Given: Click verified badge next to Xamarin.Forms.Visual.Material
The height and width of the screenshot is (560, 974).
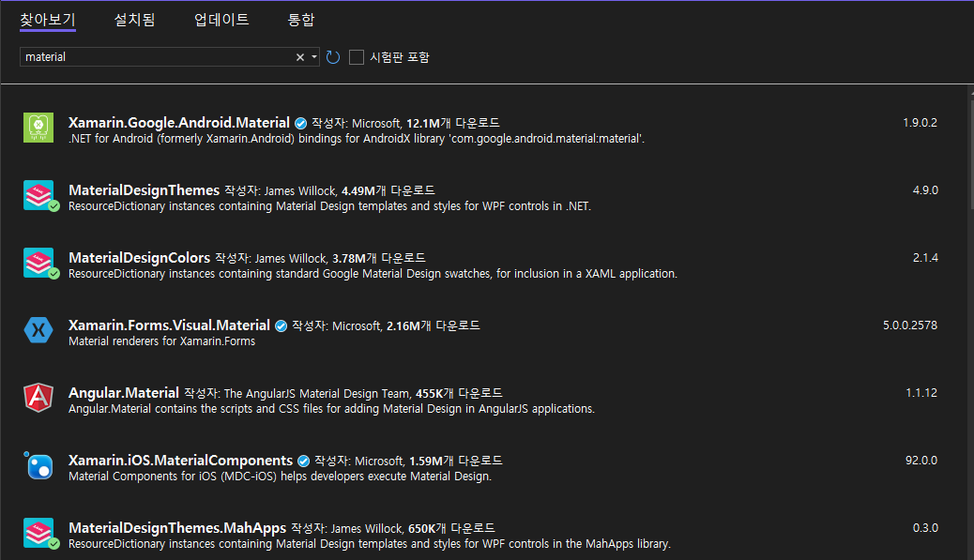Looking at the screenshot, I should [x=281, y=325].
